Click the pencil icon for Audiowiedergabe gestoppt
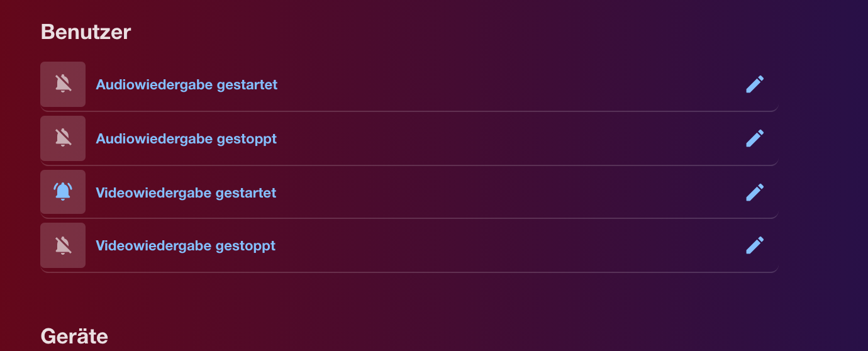Viewport: 868px width, 351px height. pos(755,138)
